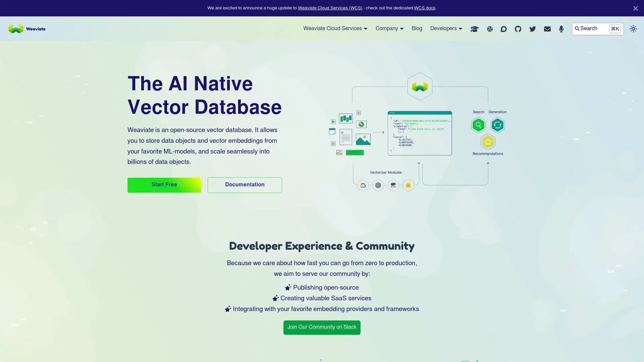The height and width of the screenshot is (362, 644).
Task: Open the WCS docs banner link
Action: pyautogui.click(x=424, y=8)
